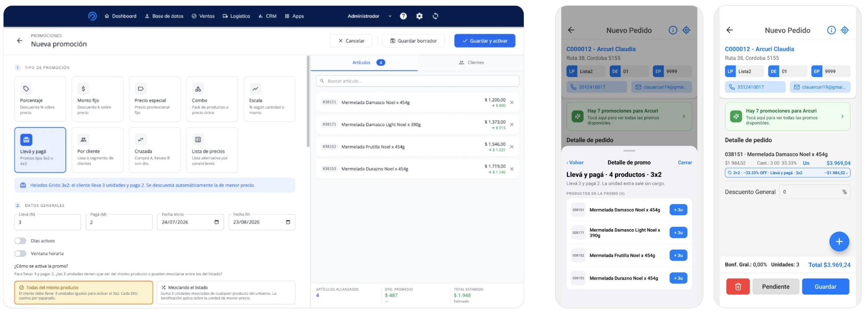Screen dimensions: 868x316
Task: Click back arrow in middle Nuevo Pedido screen
Action: coord(571,30)
